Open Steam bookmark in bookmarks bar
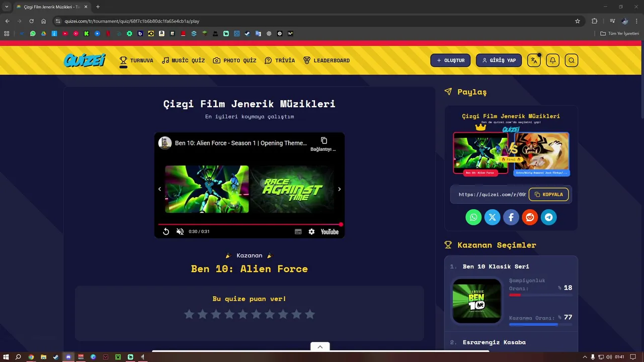 [x=247, y=34]
